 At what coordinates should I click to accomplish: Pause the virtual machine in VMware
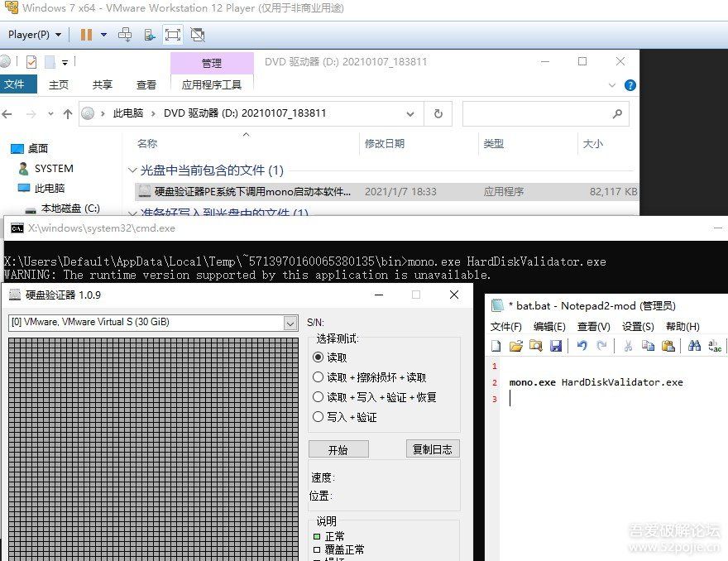pos(86,35)
